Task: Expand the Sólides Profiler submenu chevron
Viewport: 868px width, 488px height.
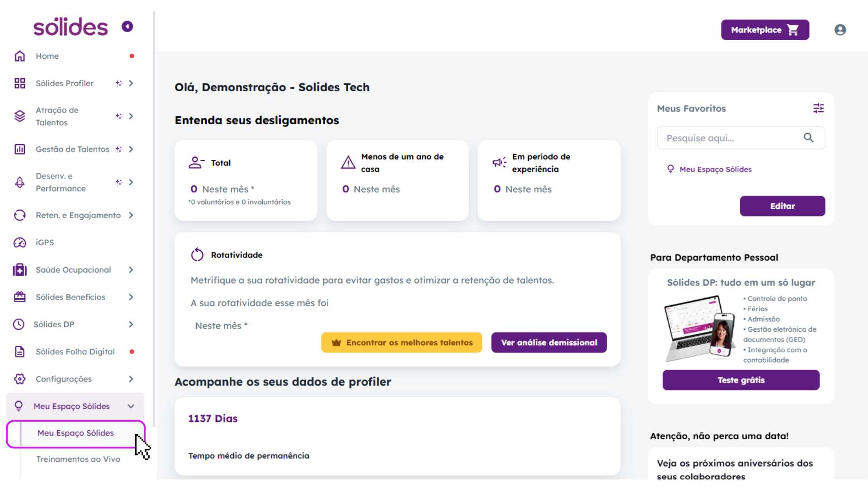Action: coord(131,83)
